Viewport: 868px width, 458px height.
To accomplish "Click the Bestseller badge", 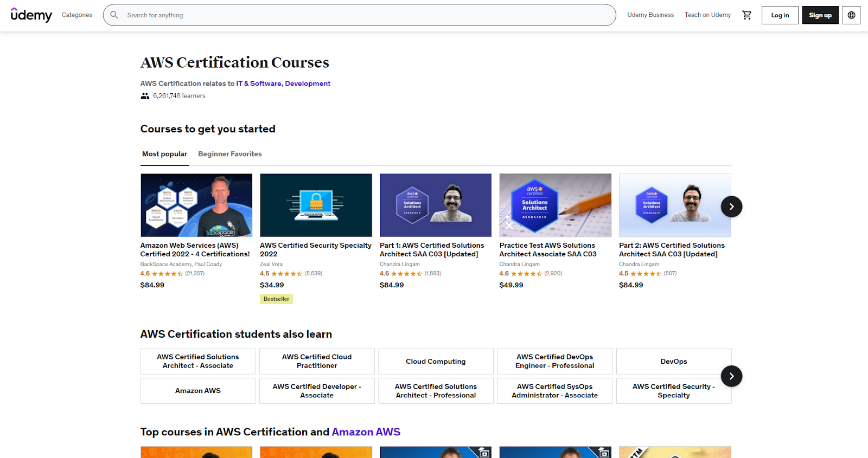I will point(276,299).
